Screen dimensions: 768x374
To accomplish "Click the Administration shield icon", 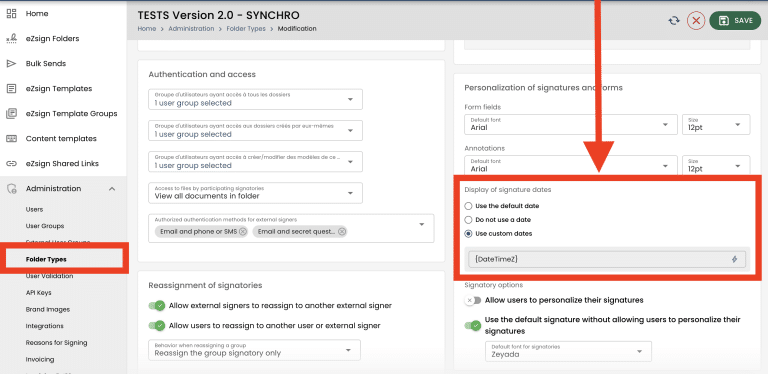I will click(x=11, y=189).
